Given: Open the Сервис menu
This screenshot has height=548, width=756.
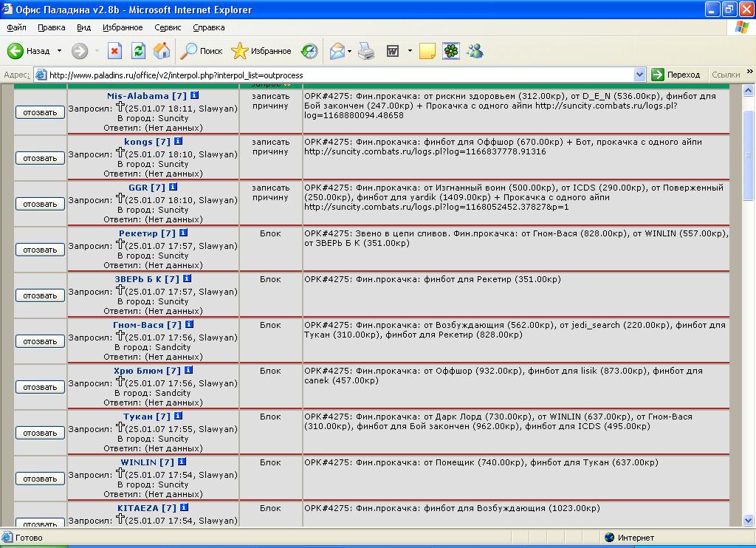Looking at the screenshot, I should 168,27.
